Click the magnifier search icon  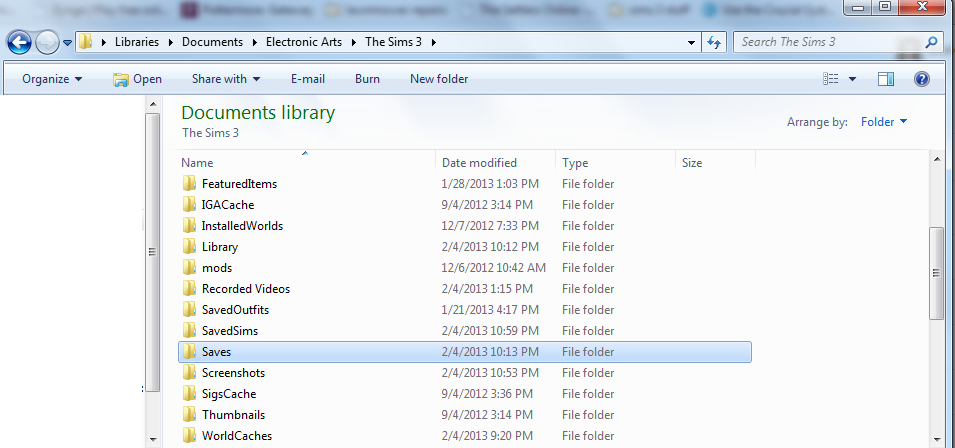coord(931,42)
